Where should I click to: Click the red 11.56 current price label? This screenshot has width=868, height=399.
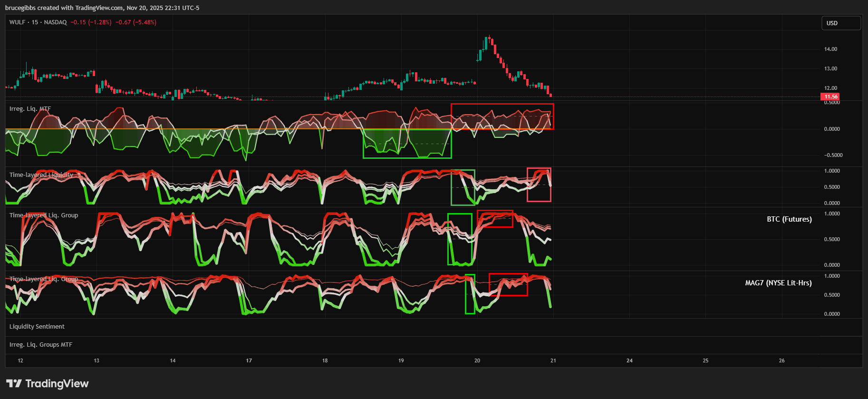click(831, 97)
